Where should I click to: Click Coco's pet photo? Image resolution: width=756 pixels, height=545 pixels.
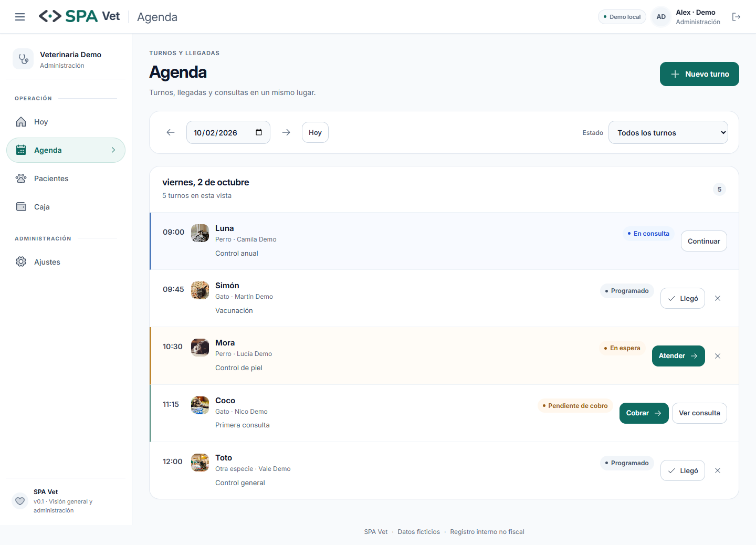pyautogui.click(x=200, y=405)
